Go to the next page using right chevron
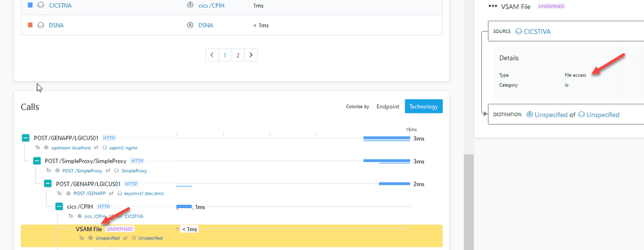The image size is (644, 250). click(x=251, y=55)
